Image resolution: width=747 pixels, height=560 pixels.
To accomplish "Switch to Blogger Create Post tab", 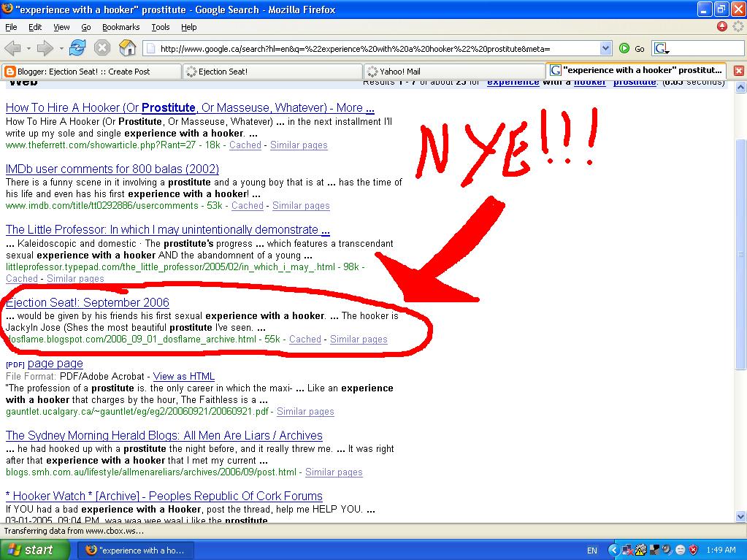I will (x=91, y=72).
